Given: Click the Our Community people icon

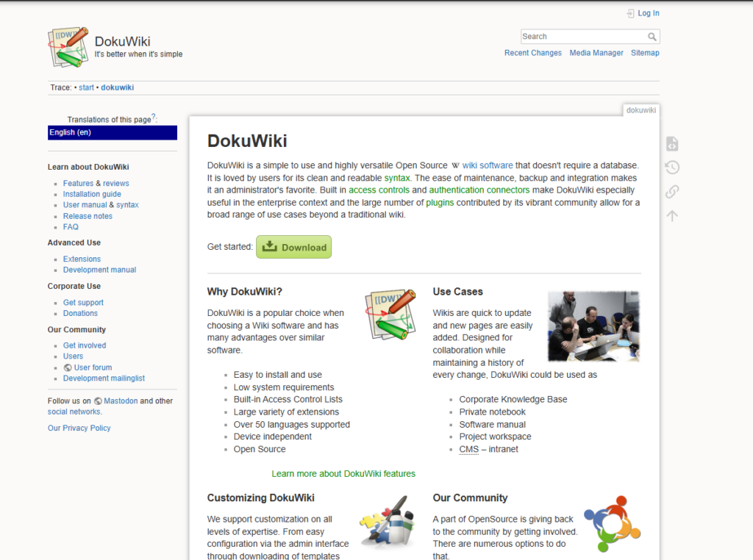Looking at the screenshot, I should tap(612, 523).
